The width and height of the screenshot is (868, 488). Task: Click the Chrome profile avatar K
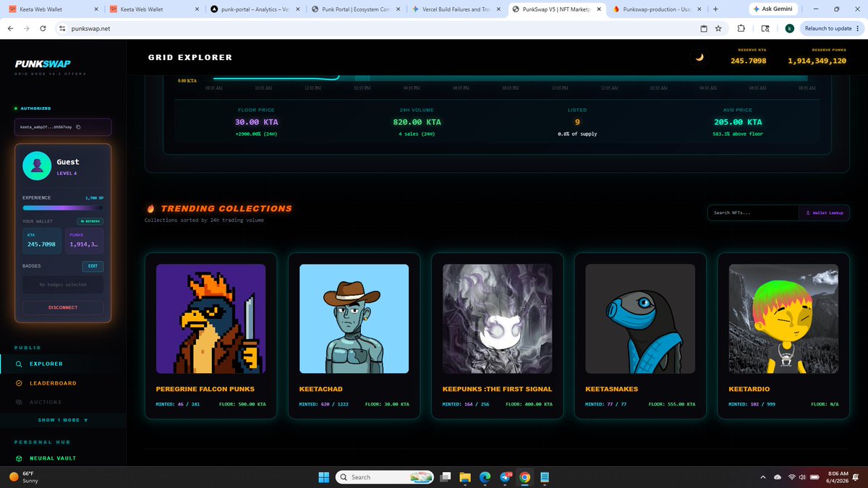tap(789, 28)
